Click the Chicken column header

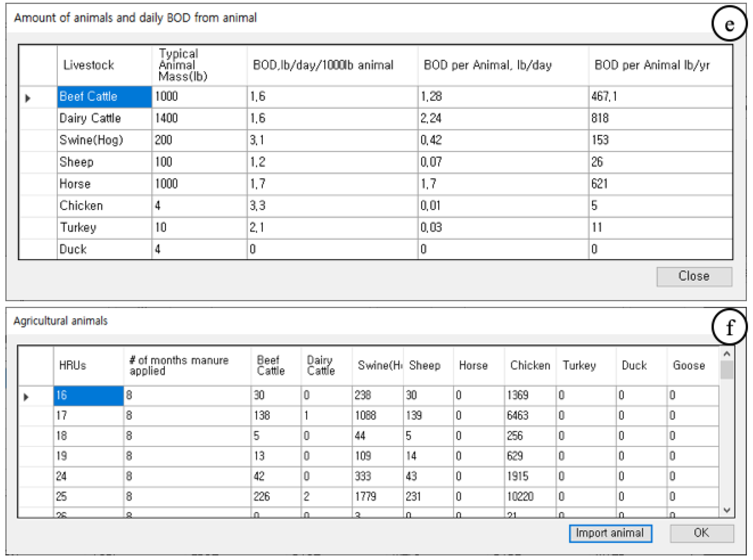[x=530, y=365]
